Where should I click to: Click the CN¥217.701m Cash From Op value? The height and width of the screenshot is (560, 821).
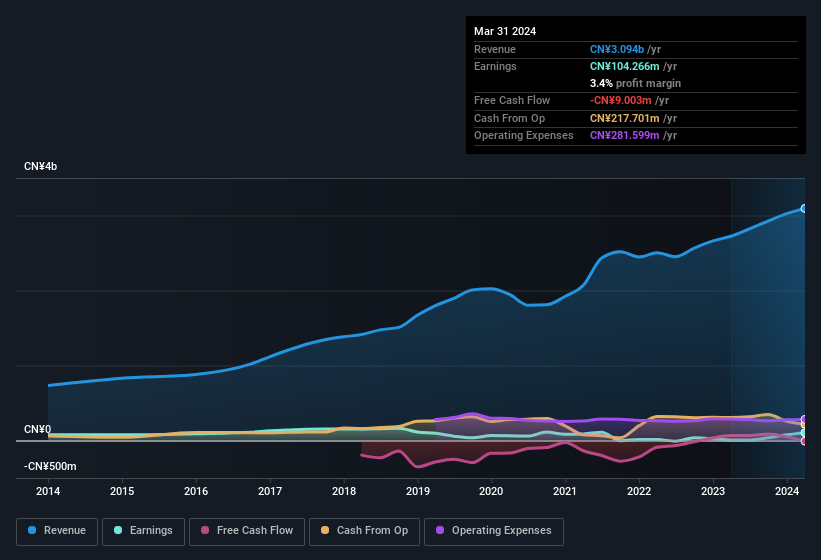pyautogui.click(x=625, y=118)
